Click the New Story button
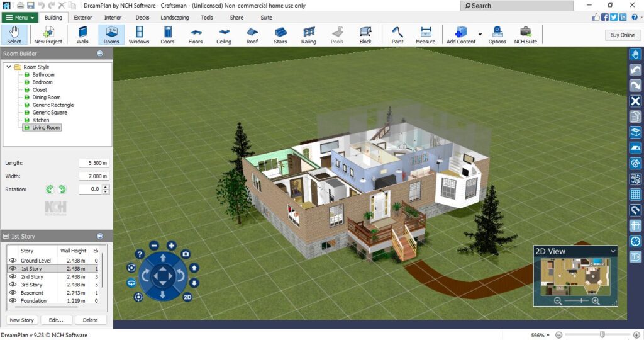This screenshot has height=340, width=644. click(x=22, y=320)
